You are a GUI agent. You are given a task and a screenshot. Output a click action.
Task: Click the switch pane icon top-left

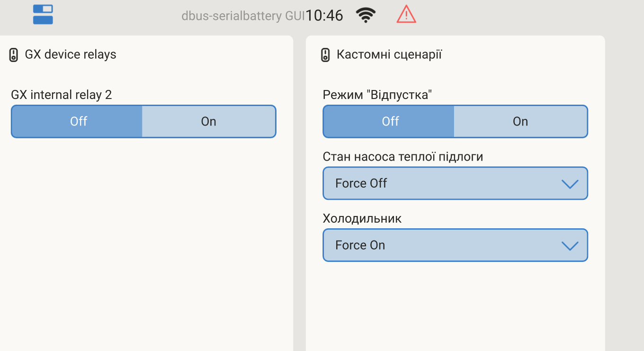[x=43, y=15]
